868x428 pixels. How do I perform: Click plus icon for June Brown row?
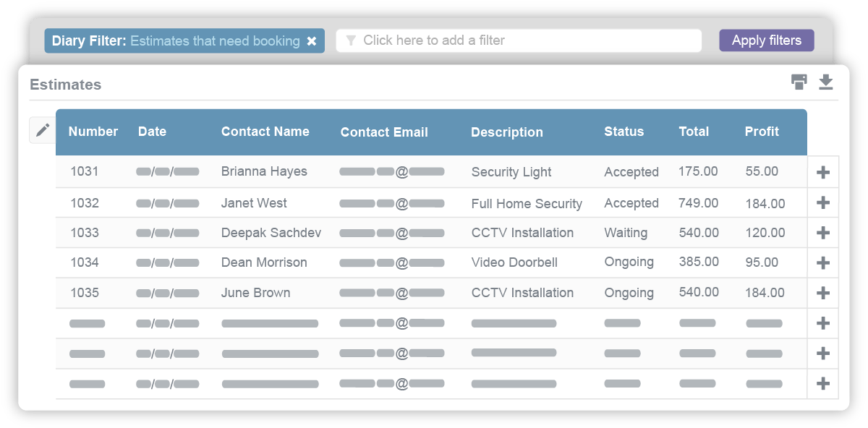pos(822,293)
